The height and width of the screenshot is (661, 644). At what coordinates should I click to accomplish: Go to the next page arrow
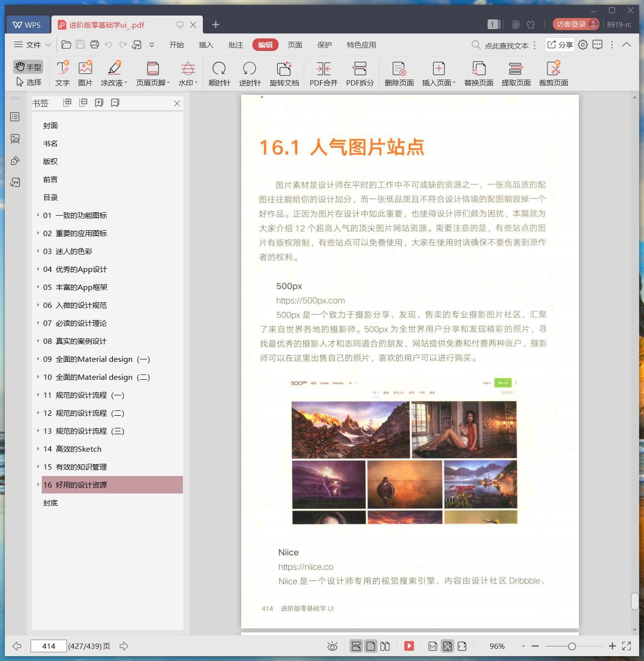124,646
